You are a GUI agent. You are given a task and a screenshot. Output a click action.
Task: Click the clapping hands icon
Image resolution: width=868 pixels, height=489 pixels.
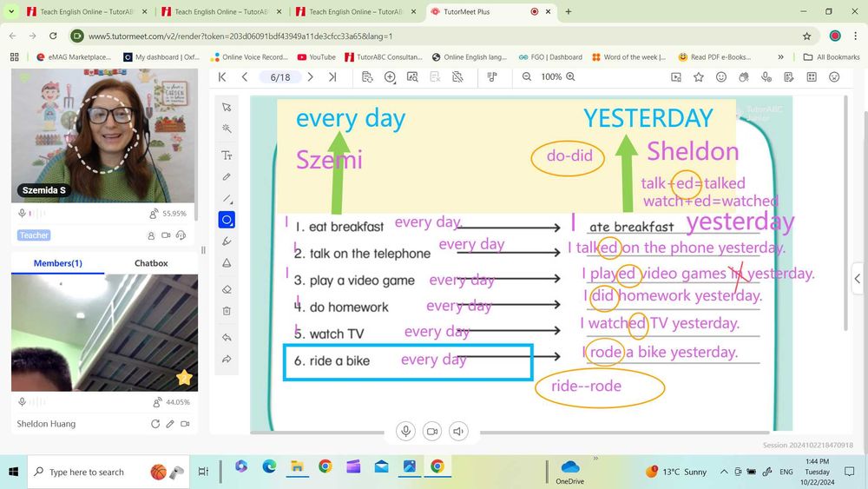tap(744, 77)
